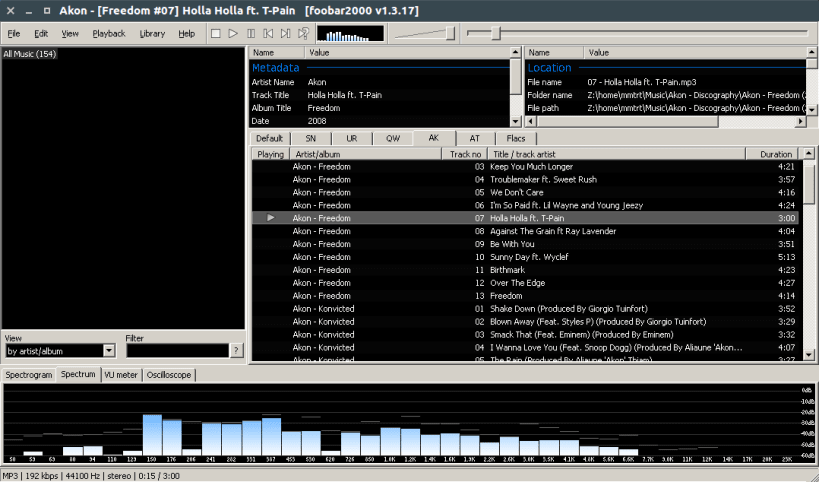
Task: Click the random playback icon
Action: click(303, 33)
